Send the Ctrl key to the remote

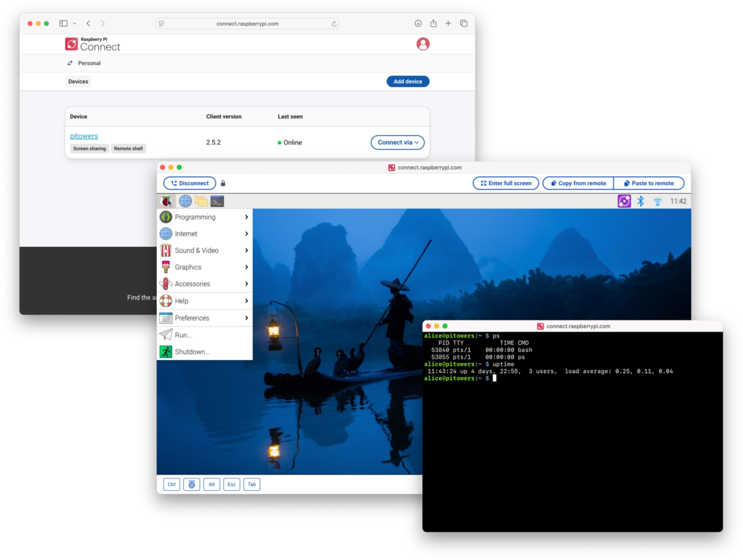[172, 485]
